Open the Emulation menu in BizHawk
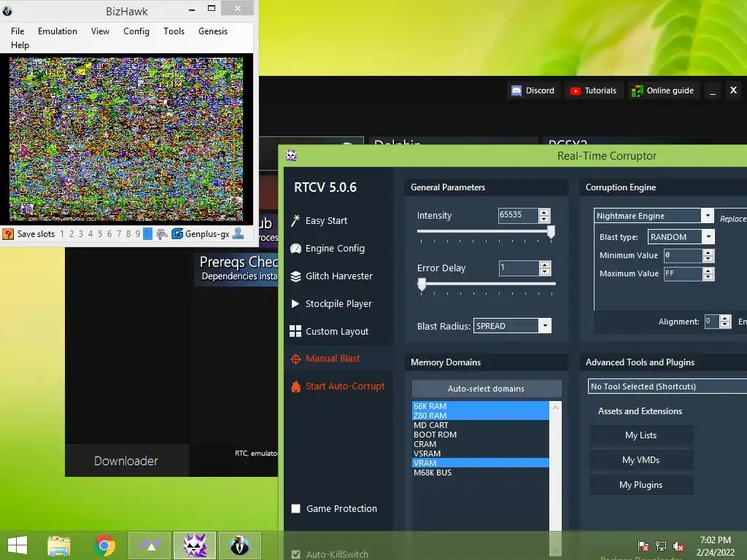Viewport: 747px width, 560px height. tap(57, 31)
